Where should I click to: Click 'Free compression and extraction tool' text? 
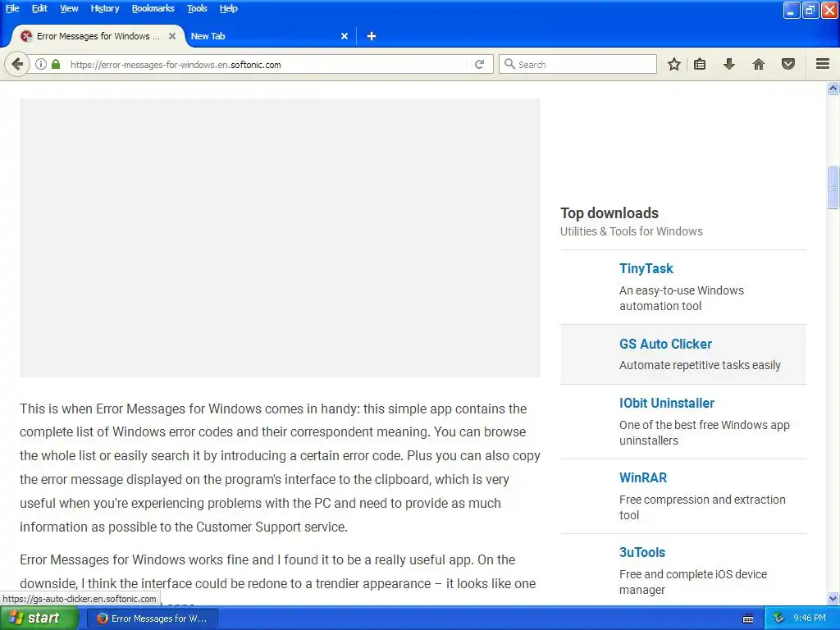702,507
